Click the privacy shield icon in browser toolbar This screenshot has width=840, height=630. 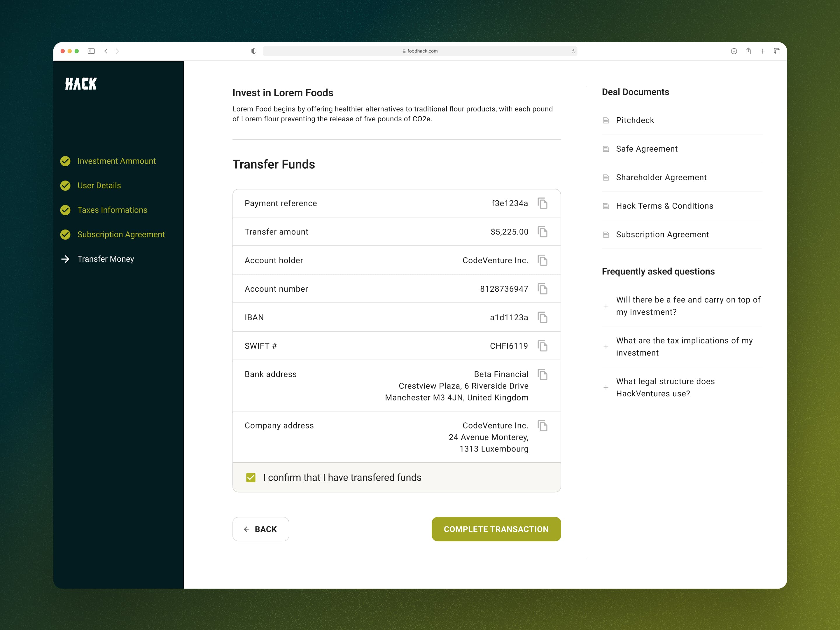254,51
